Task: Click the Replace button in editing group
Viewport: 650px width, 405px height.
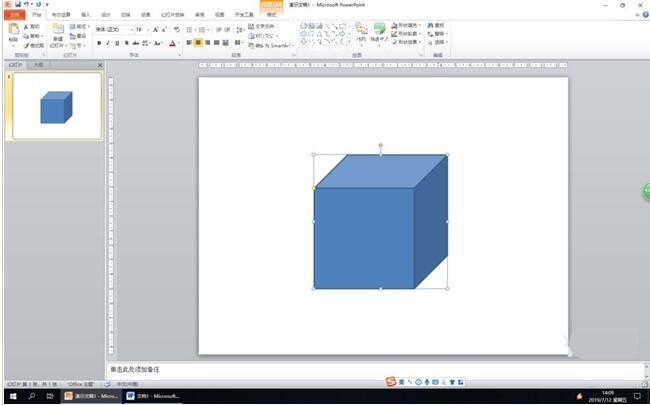Action: (x=437, y=34)
